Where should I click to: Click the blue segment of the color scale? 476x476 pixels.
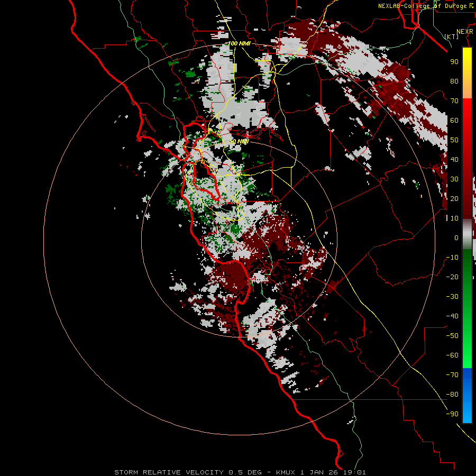467,396
